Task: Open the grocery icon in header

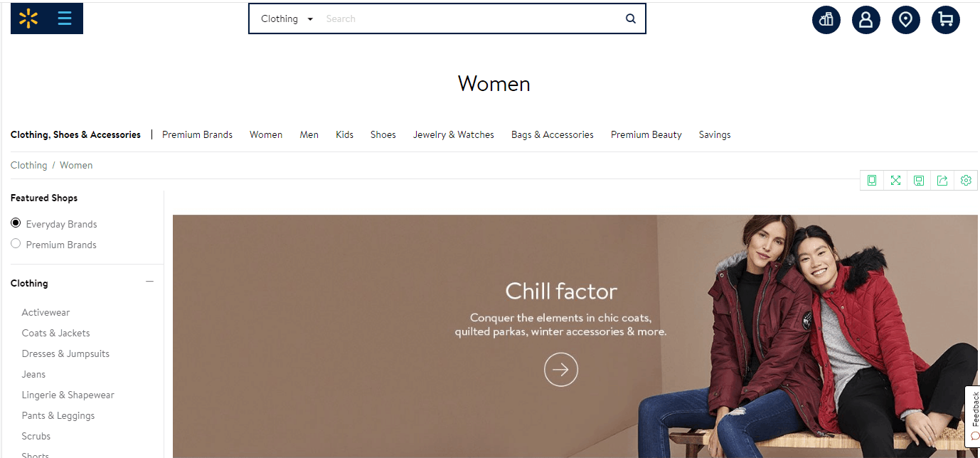Action: click(826, 19)
